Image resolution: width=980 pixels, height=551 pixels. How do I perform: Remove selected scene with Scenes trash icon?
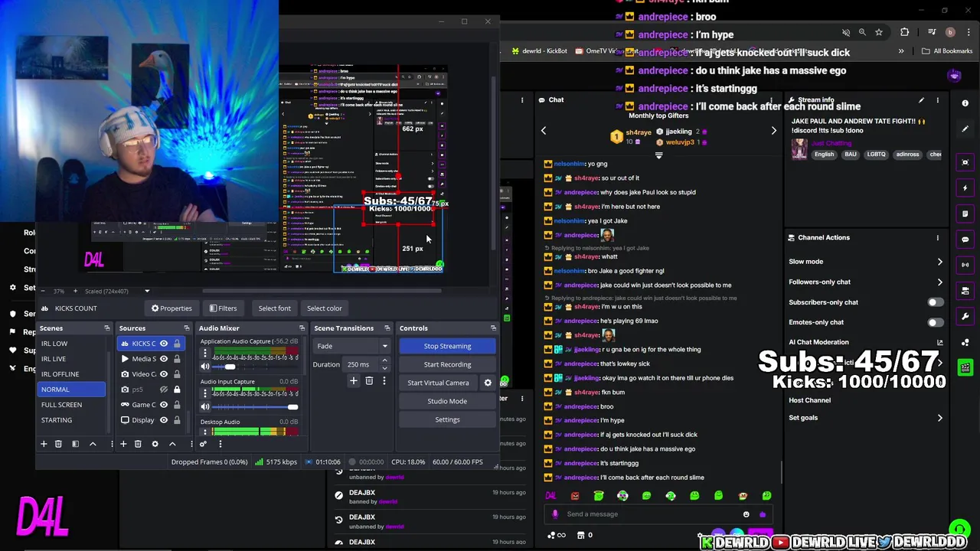pos(58,444)
